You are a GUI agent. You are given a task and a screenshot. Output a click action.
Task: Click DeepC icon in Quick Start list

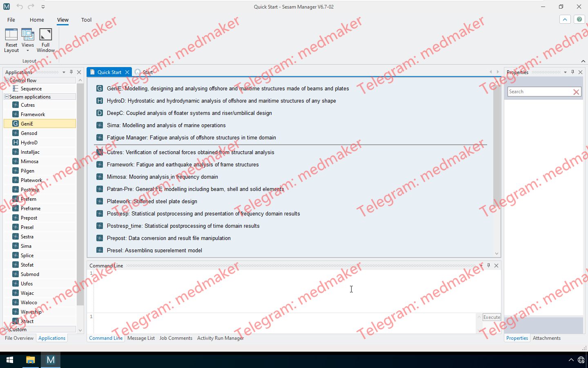[x=99, y=113]
